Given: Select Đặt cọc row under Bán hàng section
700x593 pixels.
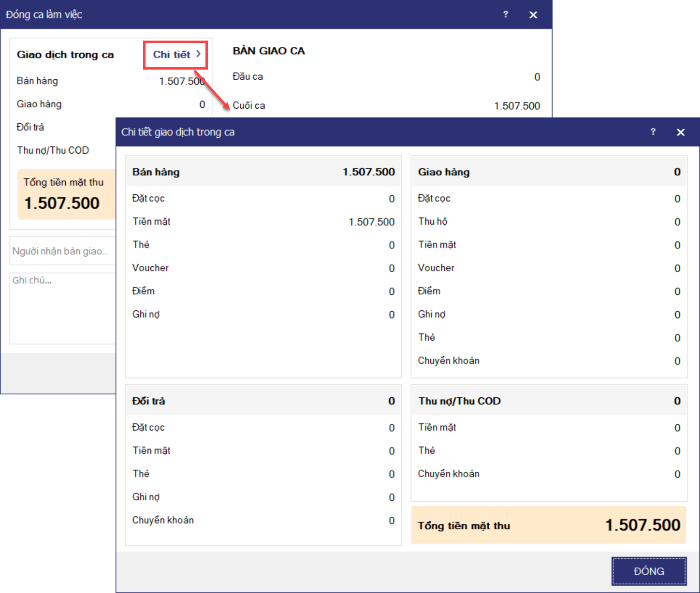Looking at the screenshot, I should click(x=263, y=199).
